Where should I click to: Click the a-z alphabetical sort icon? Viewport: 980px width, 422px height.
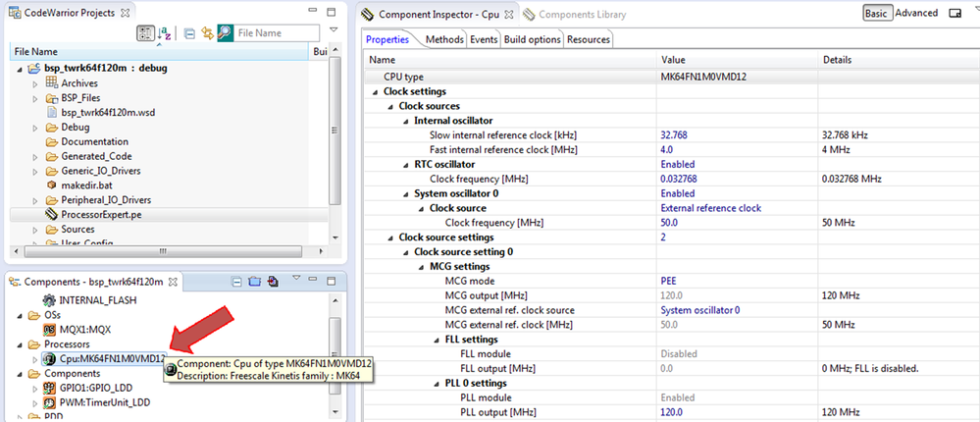[165, 33]
